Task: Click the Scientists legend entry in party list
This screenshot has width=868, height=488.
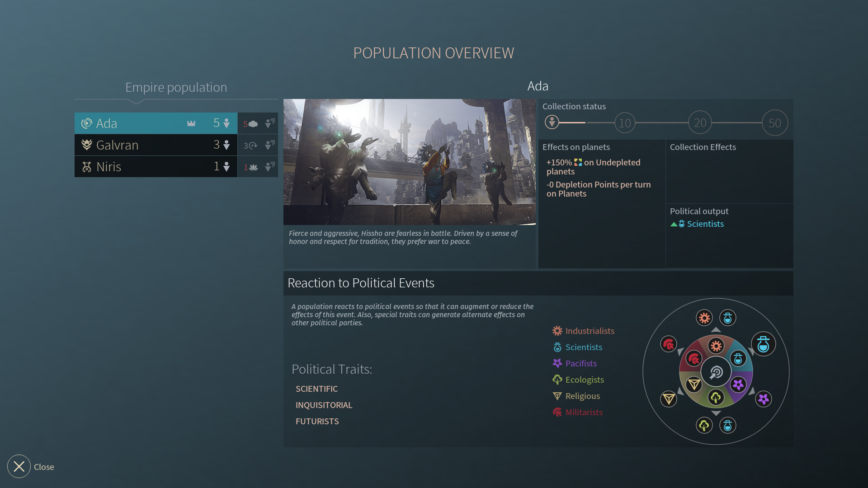Action: [x=578, y=347]
